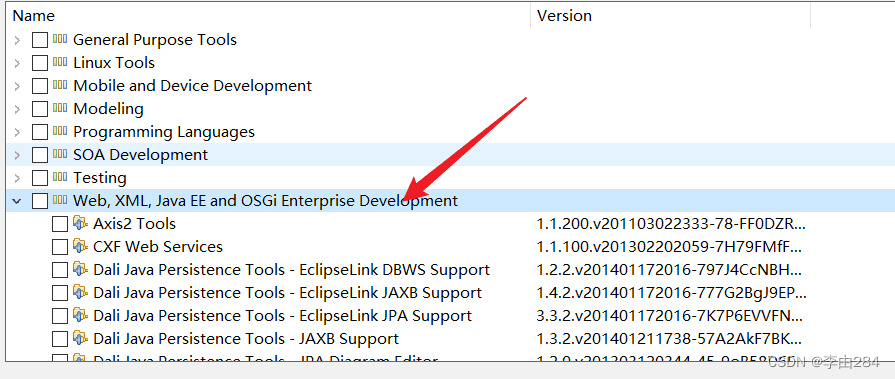Check the Mobile and Device Development checkbox

point(40,86)
